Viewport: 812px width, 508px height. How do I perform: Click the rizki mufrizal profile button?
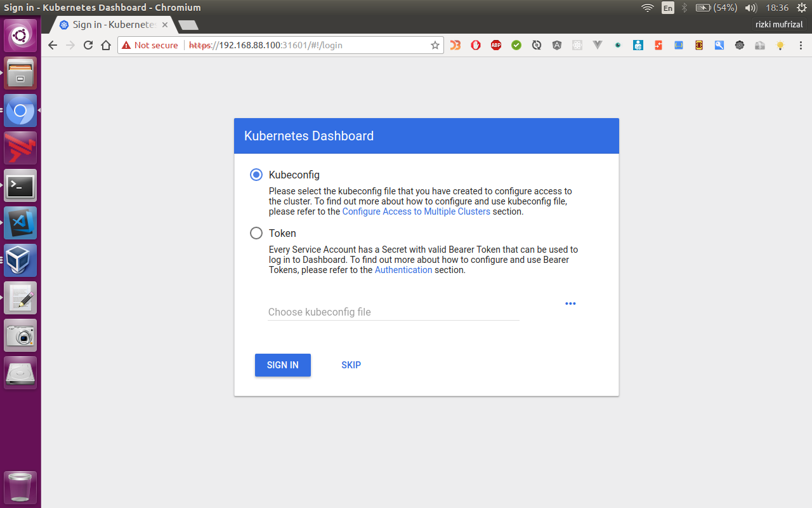click(x=779, y=25)
